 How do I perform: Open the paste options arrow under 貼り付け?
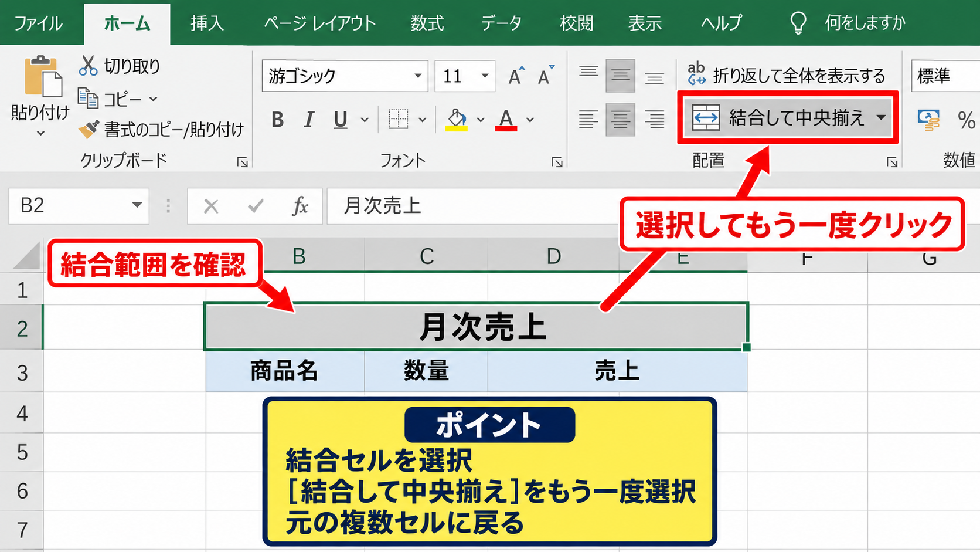coord(40,134)
